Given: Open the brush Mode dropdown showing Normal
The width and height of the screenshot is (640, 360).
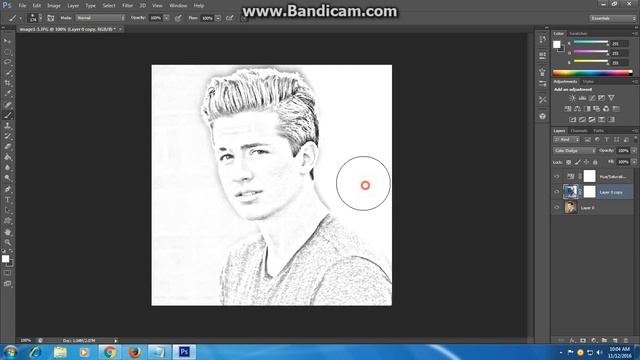Looking at the screenshot, I should [x=100, y=18].
